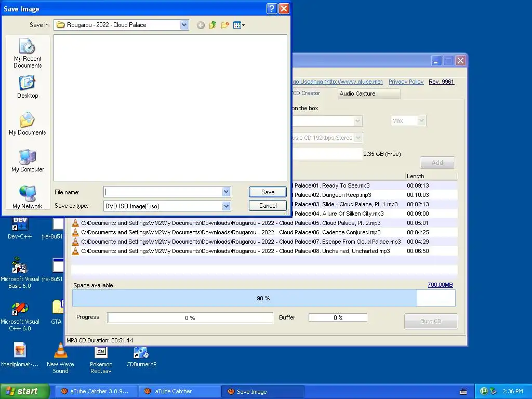This screenshot has width=532, height=399.
Task: Select GTA desktop folder icon
Action: (x=57, y=312)
